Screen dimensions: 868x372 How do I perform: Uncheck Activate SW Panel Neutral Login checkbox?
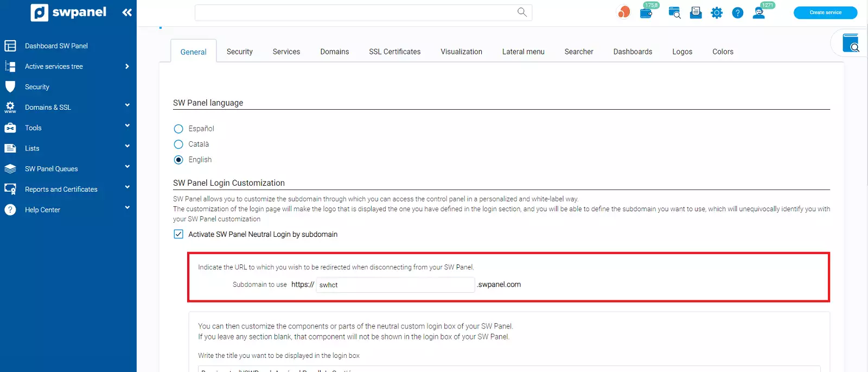click(x=178, y=234)
